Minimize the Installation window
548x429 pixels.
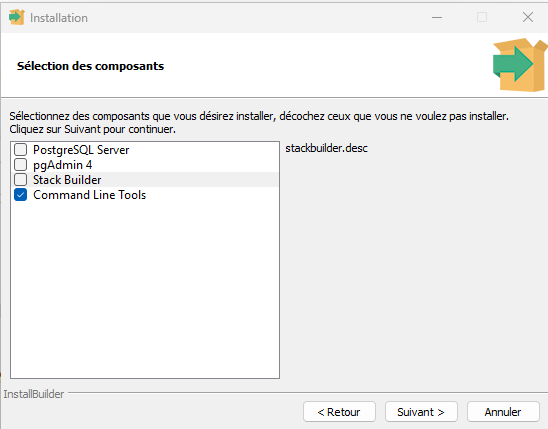pyautogui.click(x=437, y=17)
